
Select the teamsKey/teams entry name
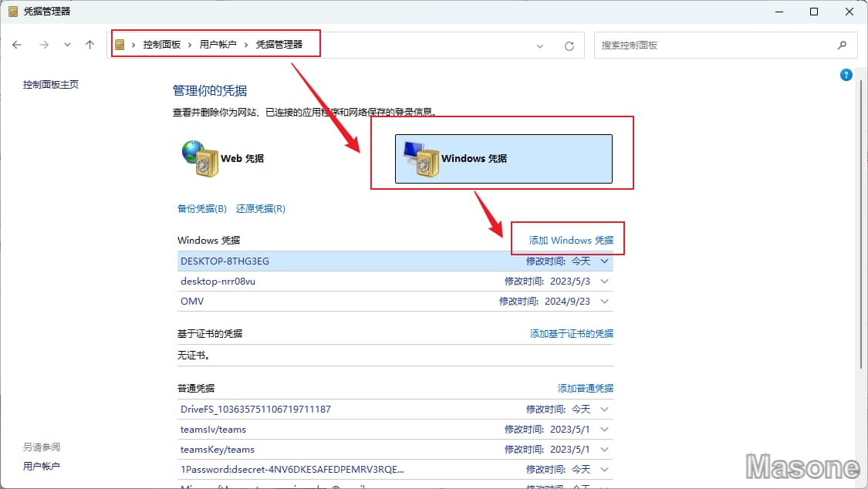[x=218, y=449]
